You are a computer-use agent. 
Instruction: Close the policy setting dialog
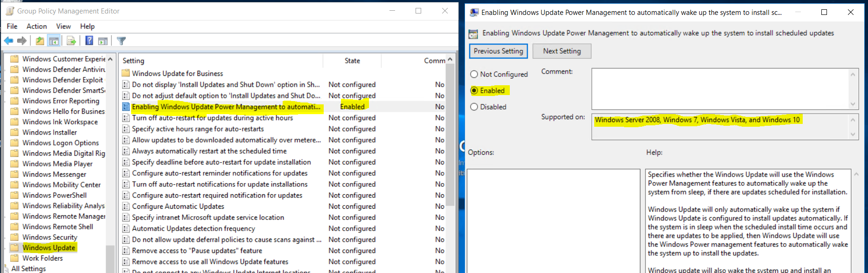point(851,12)
